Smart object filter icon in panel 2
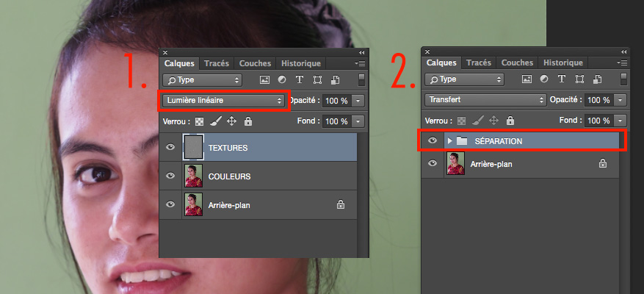This screenshot has width=644, height=294. (597, 79)
